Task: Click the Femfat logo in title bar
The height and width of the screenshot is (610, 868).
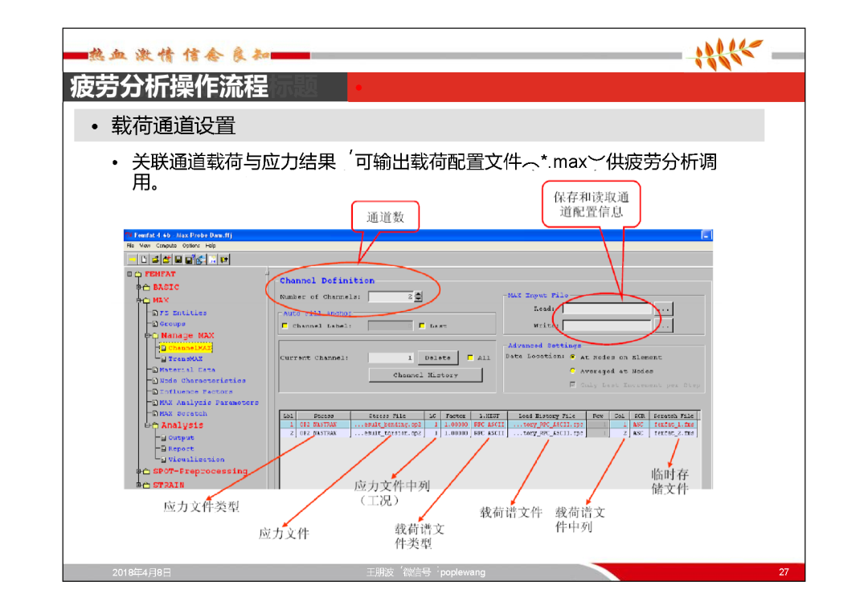Action: click(x=129, y=235)
